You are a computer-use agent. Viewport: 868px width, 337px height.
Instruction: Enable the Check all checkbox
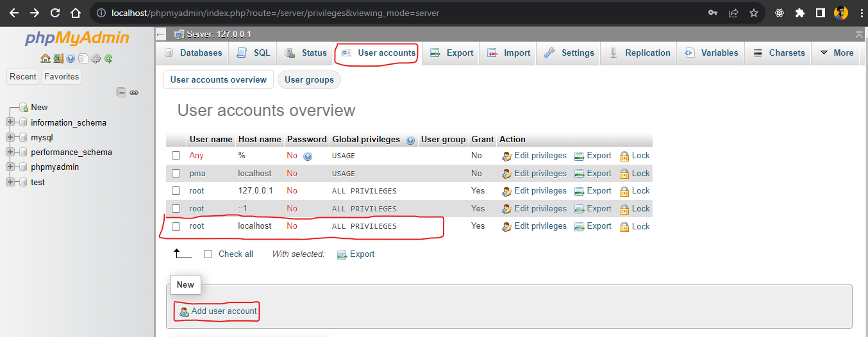point(208,254)
